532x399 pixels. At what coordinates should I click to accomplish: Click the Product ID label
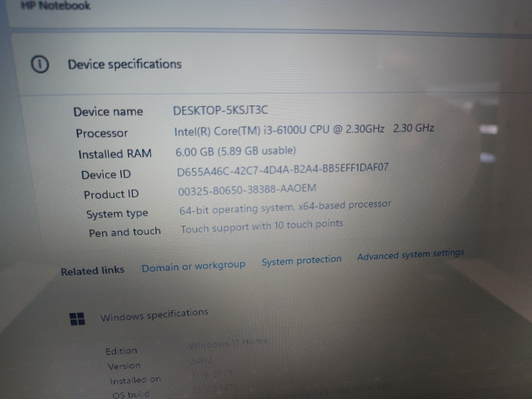click(111, 194)
